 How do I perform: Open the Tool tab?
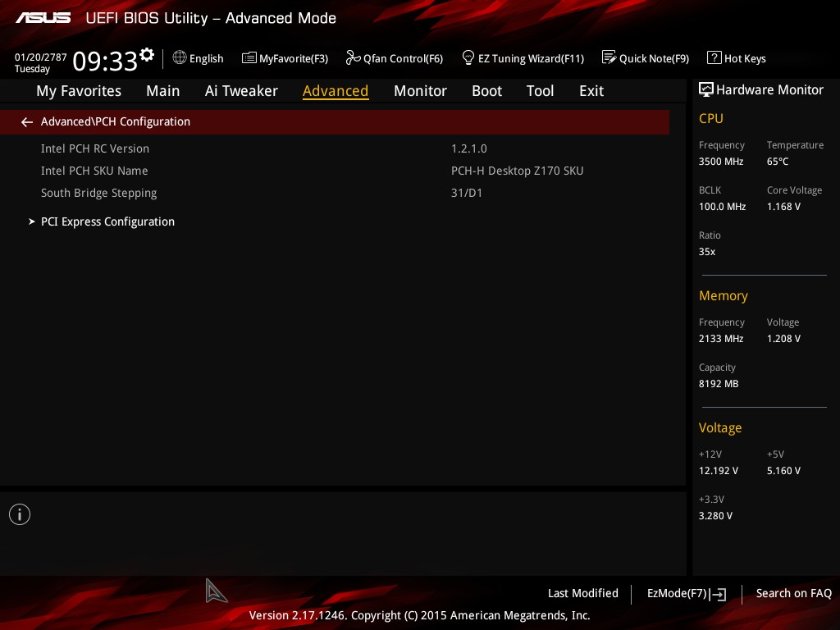540,91
